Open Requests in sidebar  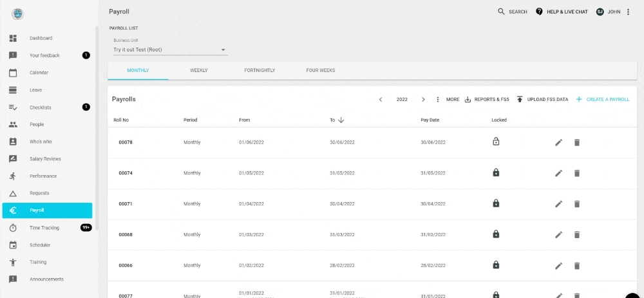(x=47, y=193)
